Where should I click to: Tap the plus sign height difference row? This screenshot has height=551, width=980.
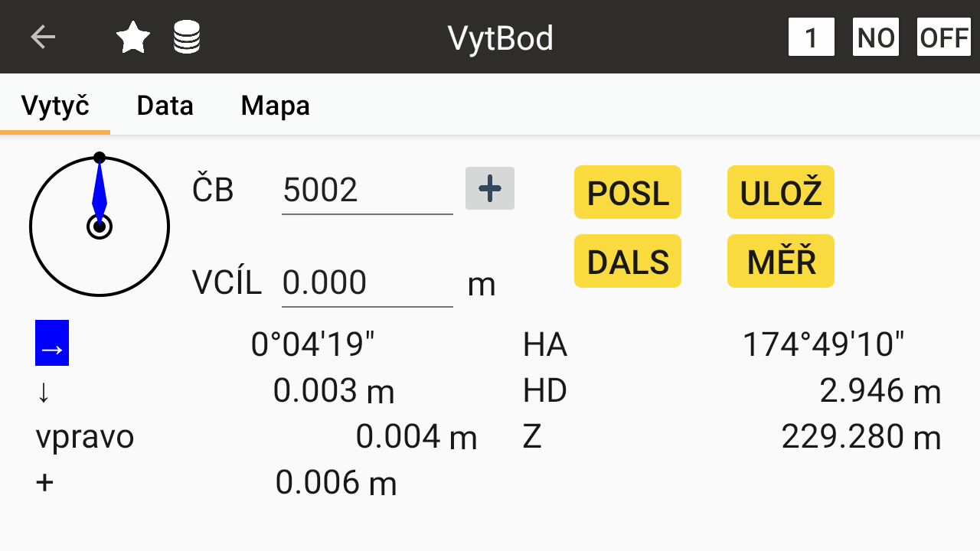[x=45, y=483]
